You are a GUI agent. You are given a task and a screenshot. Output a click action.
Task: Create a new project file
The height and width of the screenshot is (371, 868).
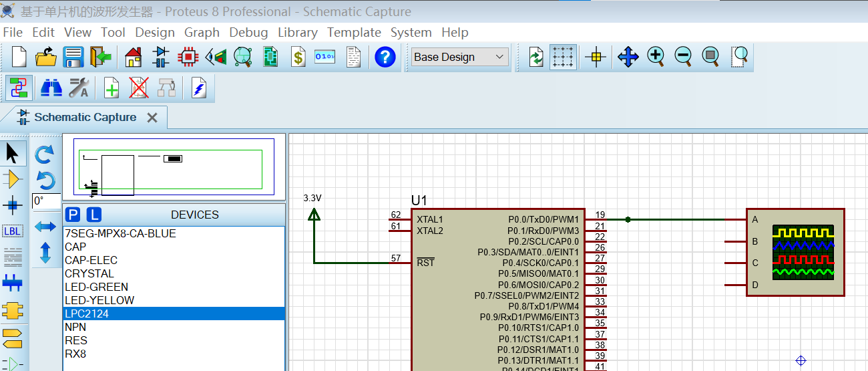point(19,57)
